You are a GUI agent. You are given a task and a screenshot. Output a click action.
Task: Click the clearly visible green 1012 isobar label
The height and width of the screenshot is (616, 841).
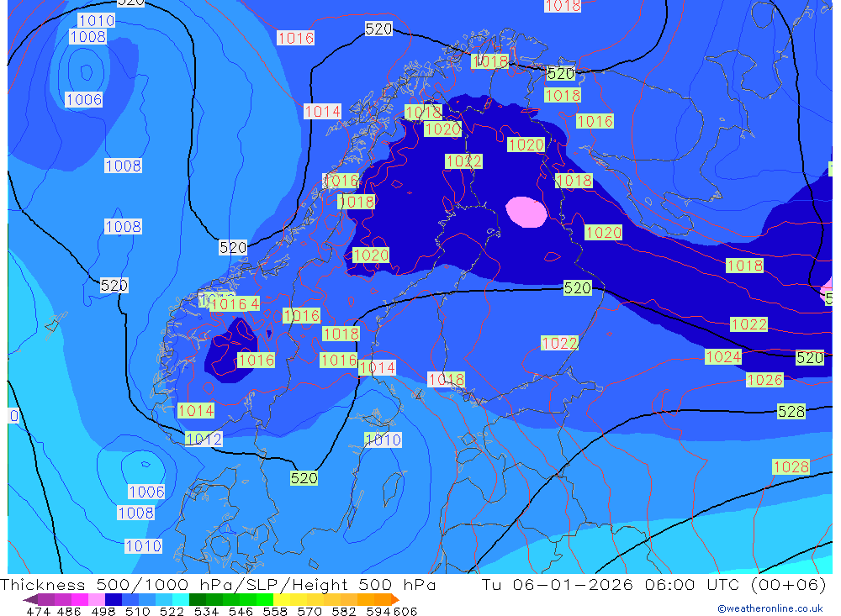coord(204,439)
